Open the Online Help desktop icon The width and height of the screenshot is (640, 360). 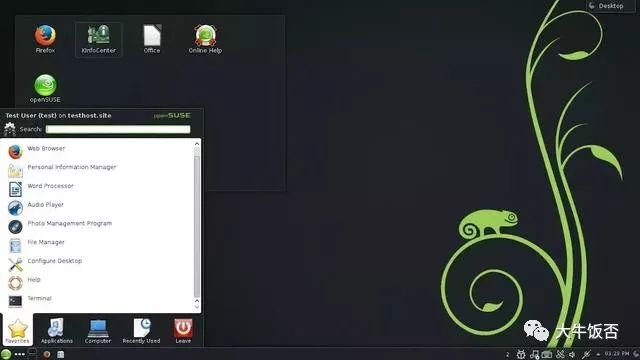pyautogui.click(x=205, y=39)
